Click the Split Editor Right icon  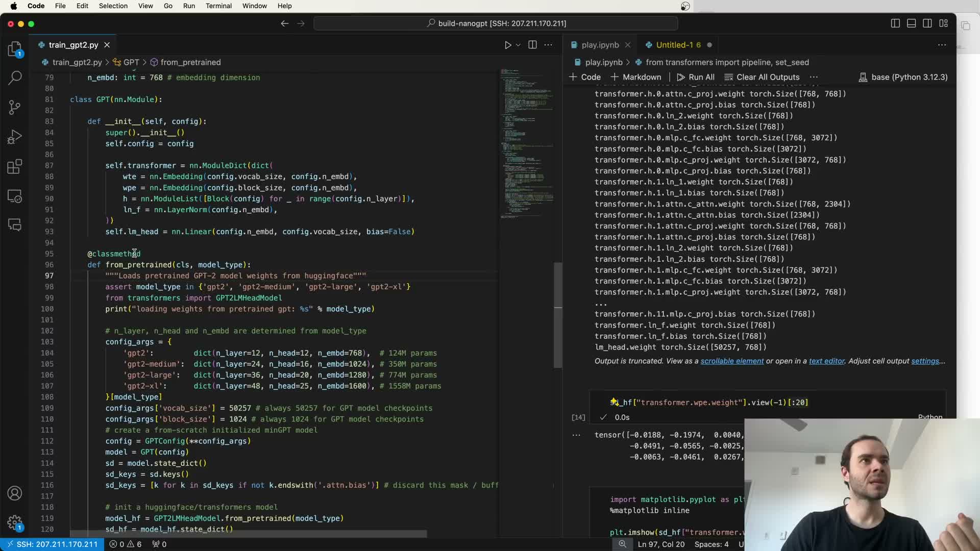click(532, 45)
